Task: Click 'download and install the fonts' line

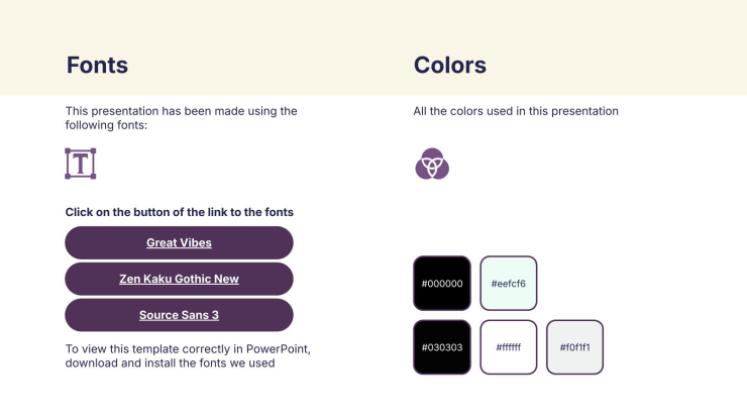Action: coord(170,363)
